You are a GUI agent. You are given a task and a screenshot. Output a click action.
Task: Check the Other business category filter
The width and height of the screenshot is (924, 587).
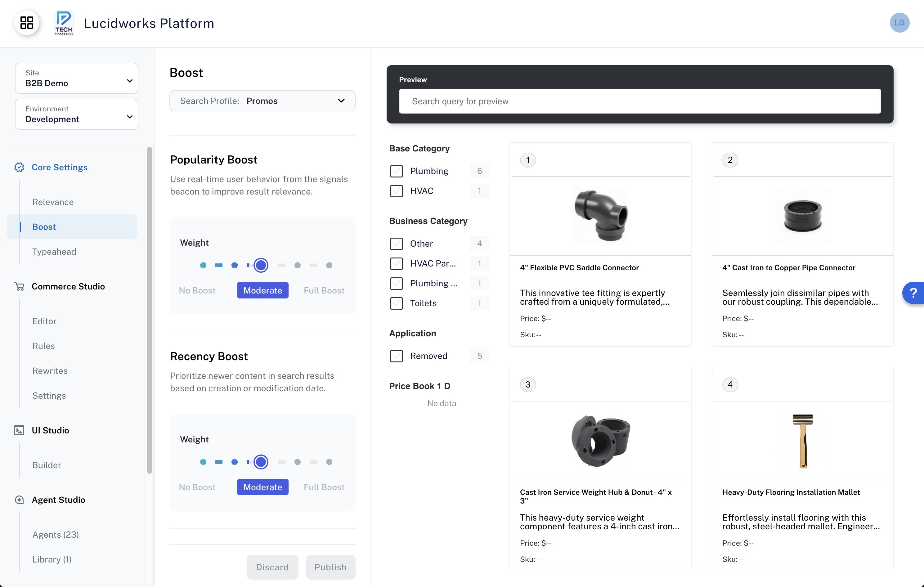pyautogui.click(x=397, y=244)
